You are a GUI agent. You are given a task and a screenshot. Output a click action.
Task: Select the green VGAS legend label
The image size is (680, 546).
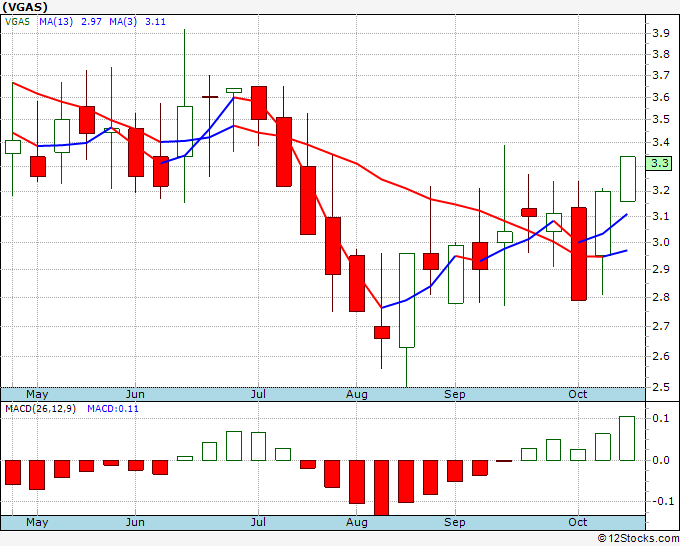pos(17,22)
